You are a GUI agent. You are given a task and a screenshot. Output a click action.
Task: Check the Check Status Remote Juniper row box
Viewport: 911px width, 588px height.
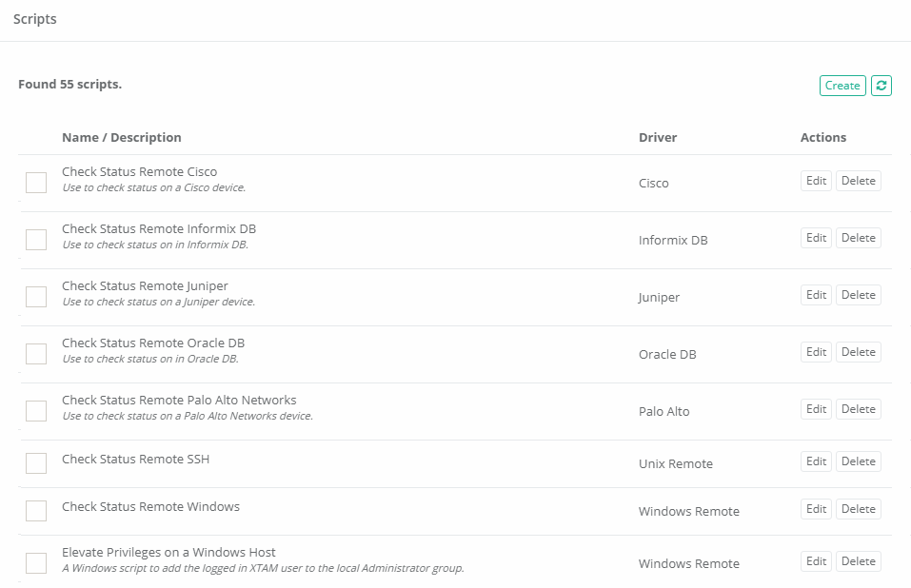36,297
